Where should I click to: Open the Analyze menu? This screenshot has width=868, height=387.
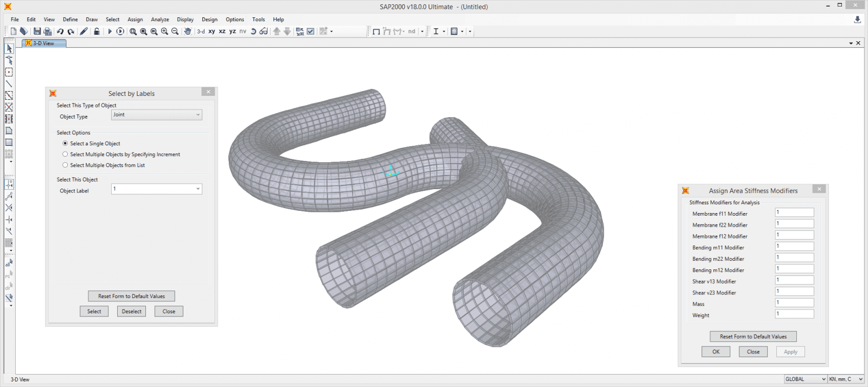(x=160, y=20)
